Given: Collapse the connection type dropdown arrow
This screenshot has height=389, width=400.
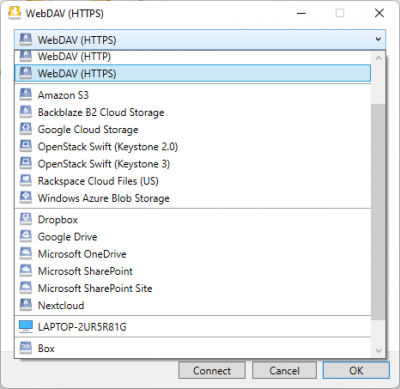Looking at the screenshot, I should pyautogui.click(x=378, y=39).
